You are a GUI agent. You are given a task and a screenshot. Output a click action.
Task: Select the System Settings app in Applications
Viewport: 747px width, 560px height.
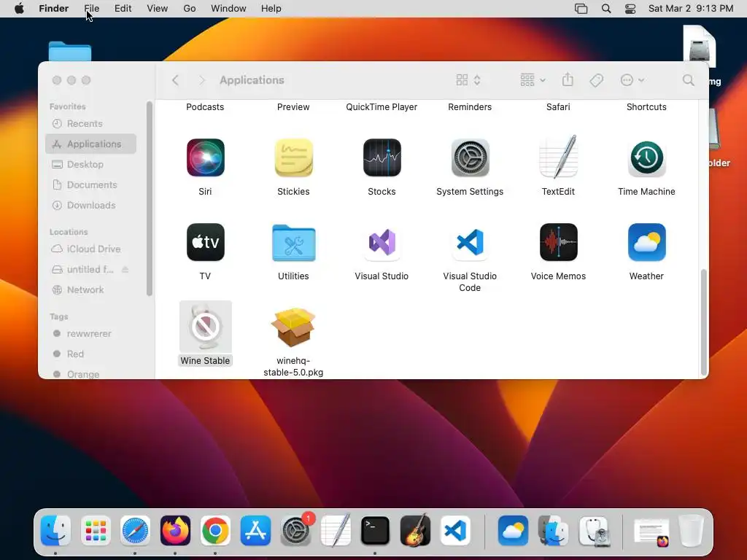[x=470, y=157]
